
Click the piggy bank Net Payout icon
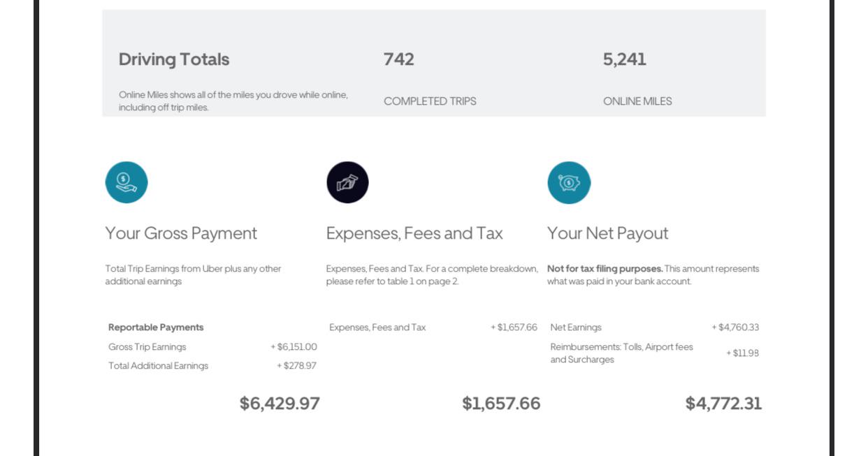pyautogui.click(x=569, y=183)
